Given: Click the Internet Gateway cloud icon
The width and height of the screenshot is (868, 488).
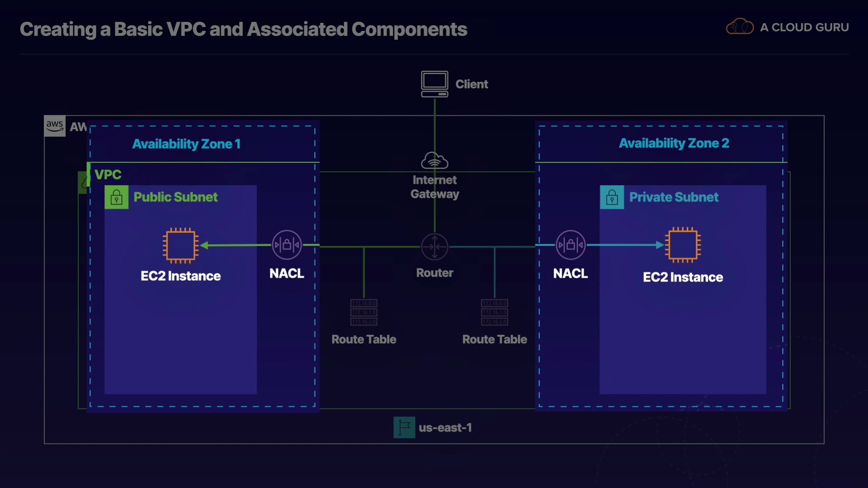Looking at the screenshot, I should click(434, 160).
